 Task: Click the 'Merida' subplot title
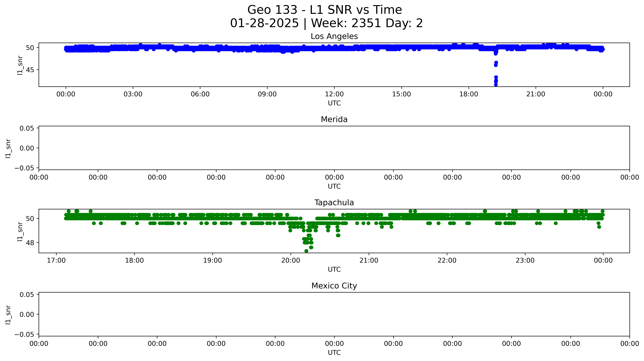(x=334, y=119)
